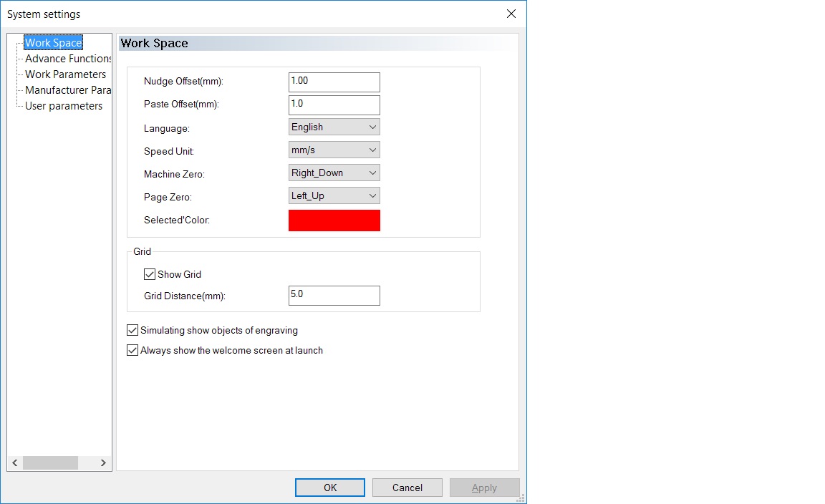Disable simulating show objects of engraving
The height and width of the screenshot is (504, 825).
click(132, 331)
